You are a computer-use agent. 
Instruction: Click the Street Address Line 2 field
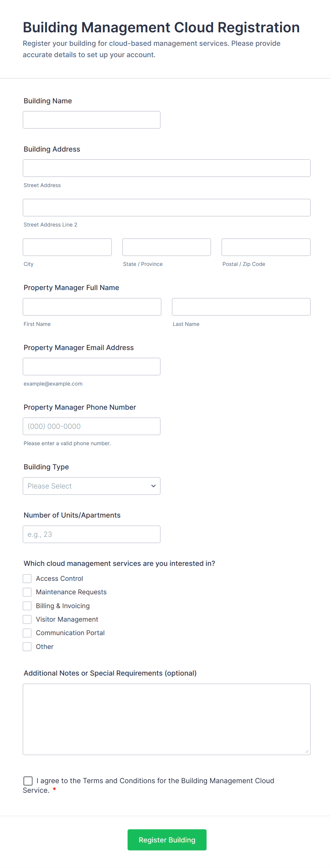coord(166,208)
